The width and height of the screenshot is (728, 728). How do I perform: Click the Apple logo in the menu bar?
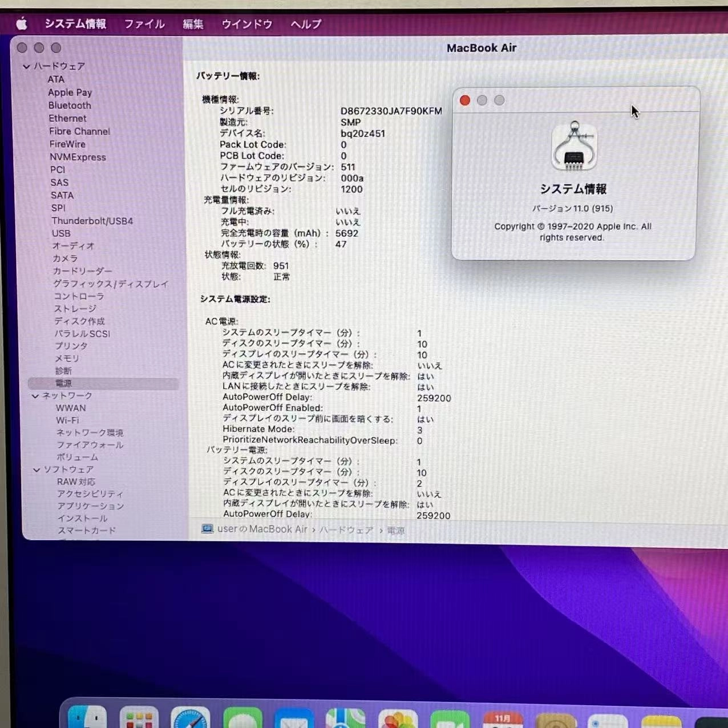(x=22, y=23)
